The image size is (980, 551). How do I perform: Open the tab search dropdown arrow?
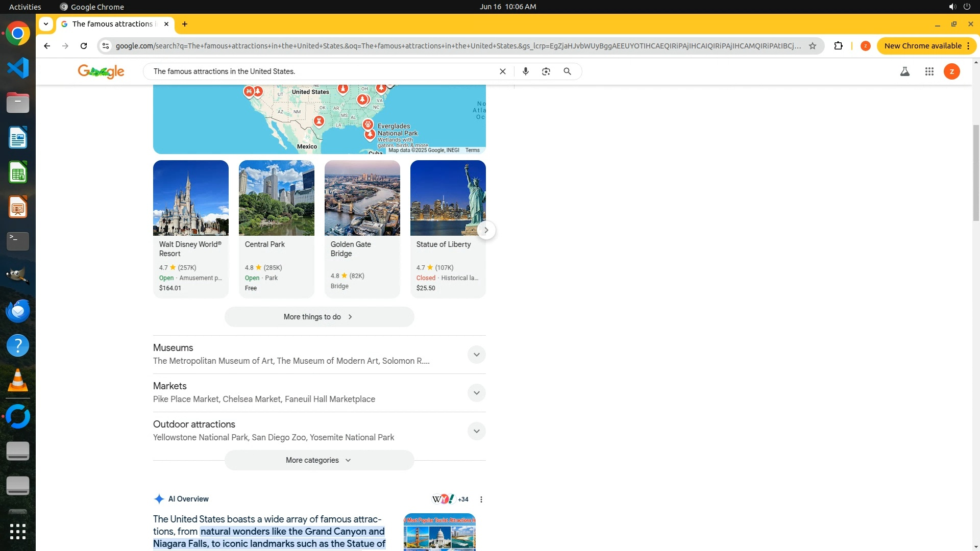[x=46, y=24]
